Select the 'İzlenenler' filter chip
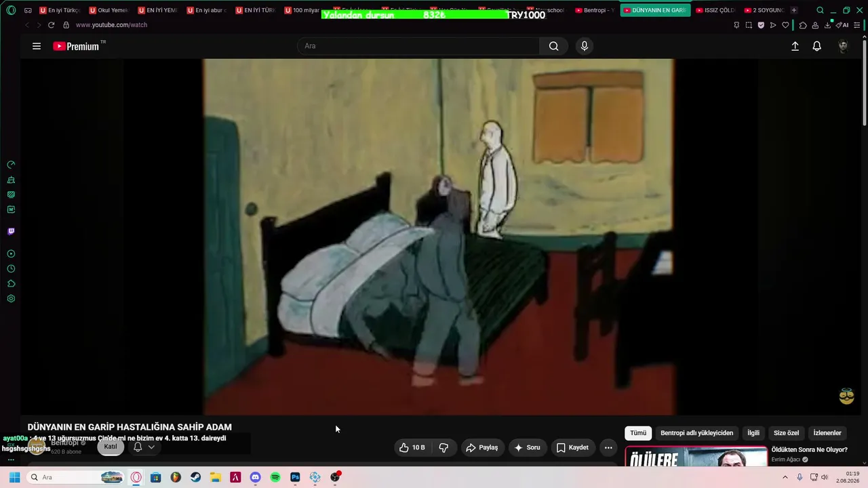 click(x=827, y=433)
